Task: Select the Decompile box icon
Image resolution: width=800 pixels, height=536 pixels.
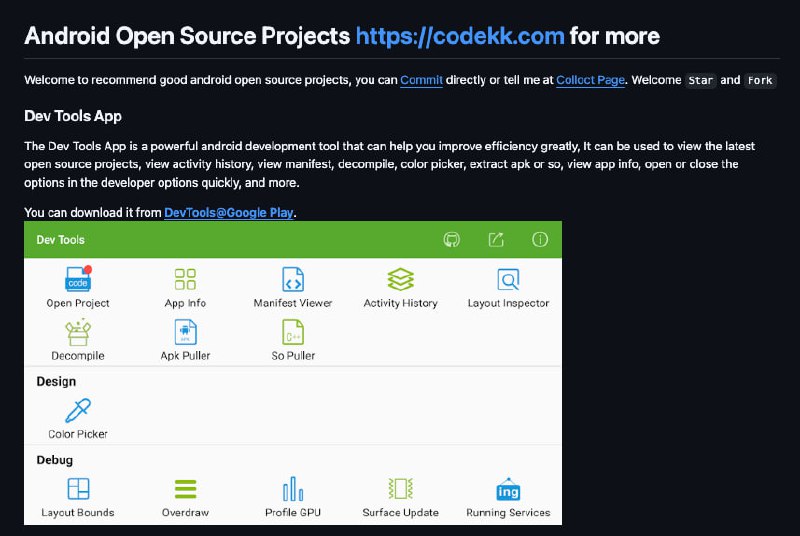Action: tap(78, 333)
